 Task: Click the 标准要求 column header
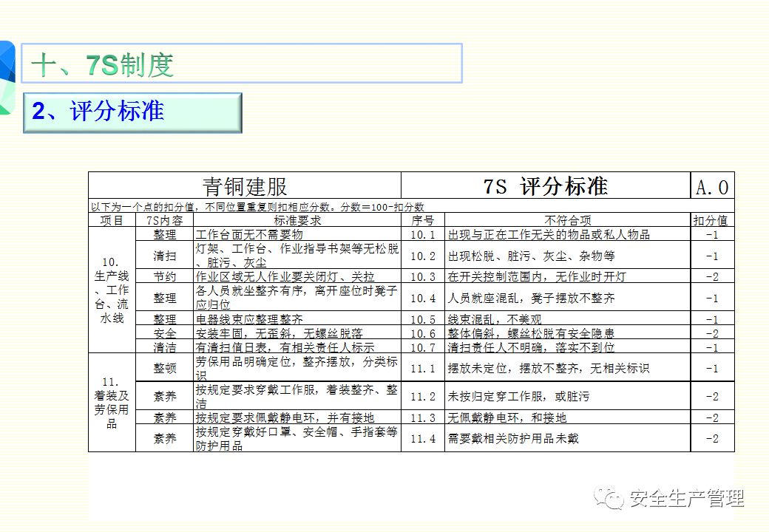coord(297,220)
